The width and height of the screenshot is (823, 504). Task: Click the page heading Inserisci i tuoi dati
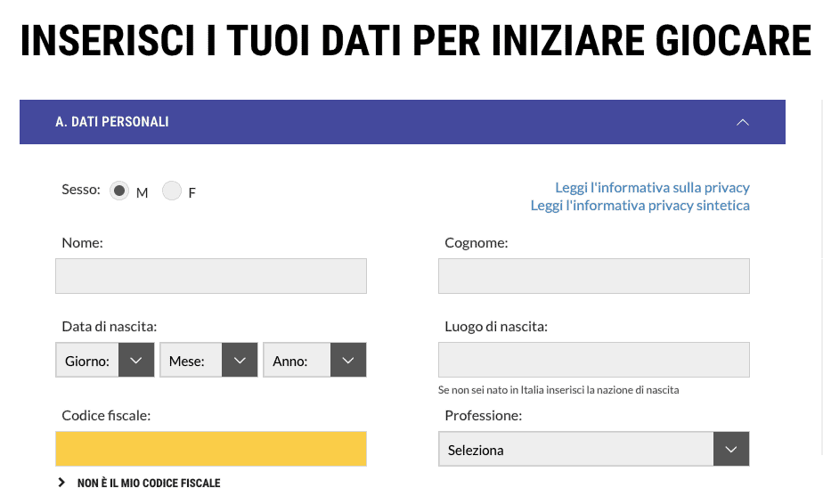pyautogui.click(x=416, y=40)
